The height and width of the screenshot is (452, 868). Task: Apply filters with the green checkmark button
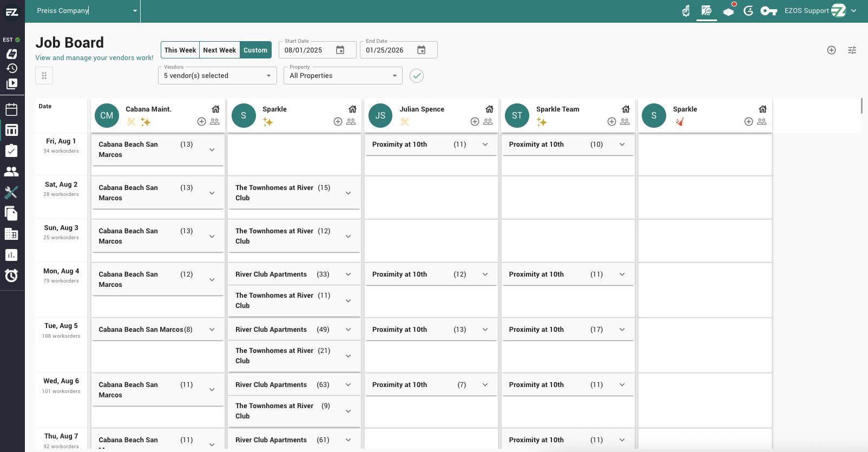[417, 76]
